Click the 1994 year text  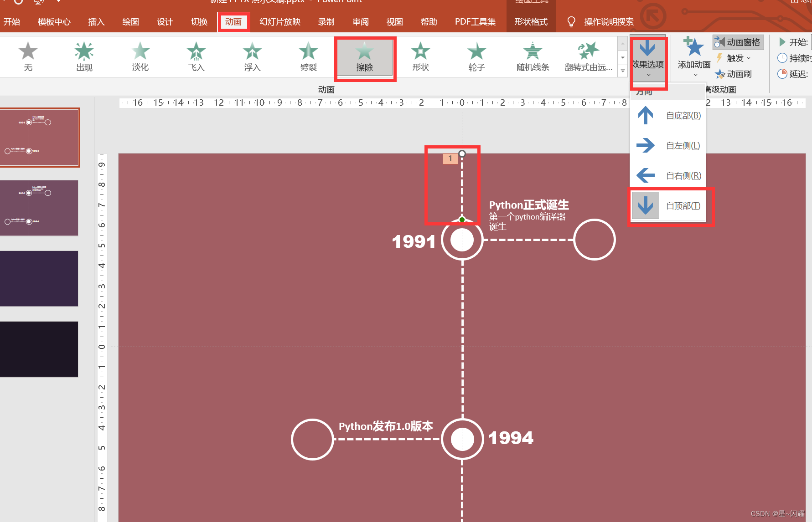511,438
